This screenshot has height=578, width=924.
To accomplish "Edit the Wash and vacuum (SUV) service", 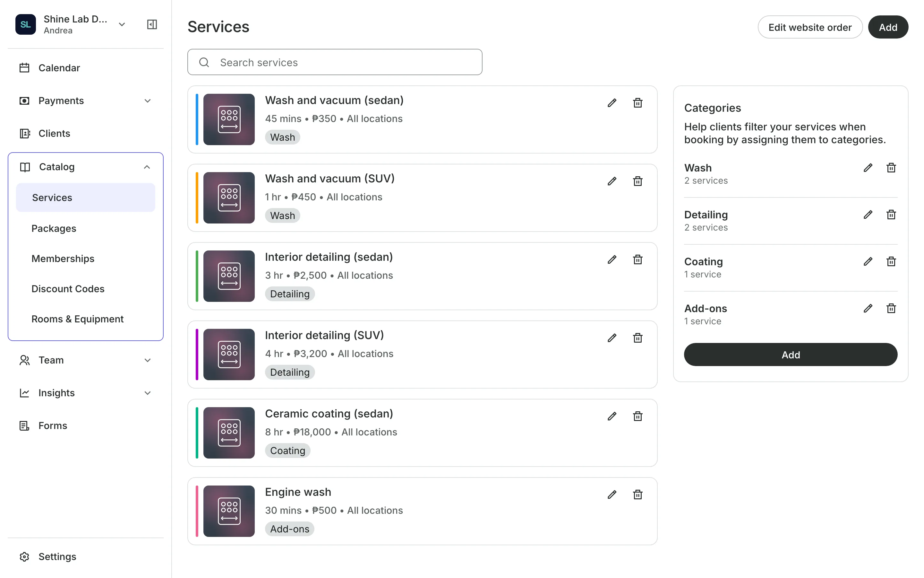I will [x=612, y=181].
